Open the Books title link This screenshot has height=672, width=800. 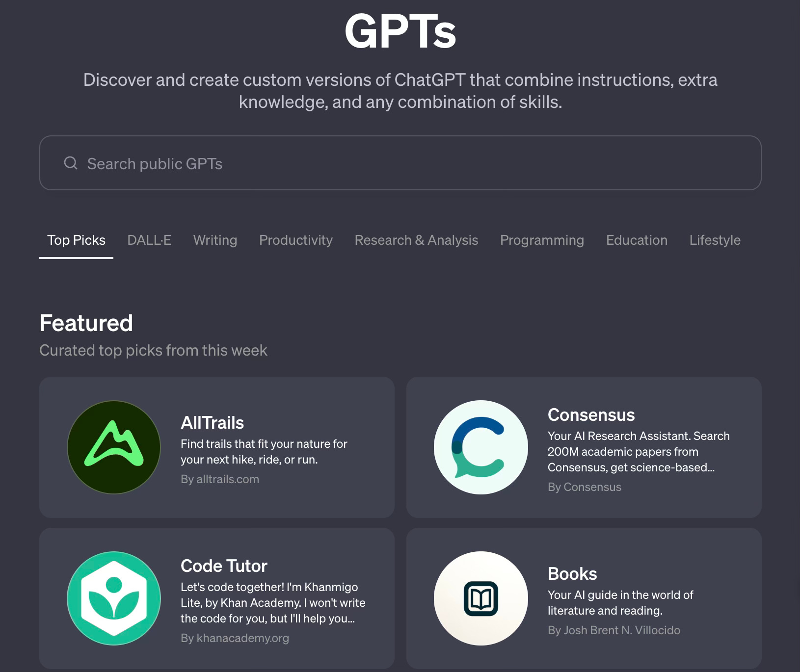(x=572, y=574)
